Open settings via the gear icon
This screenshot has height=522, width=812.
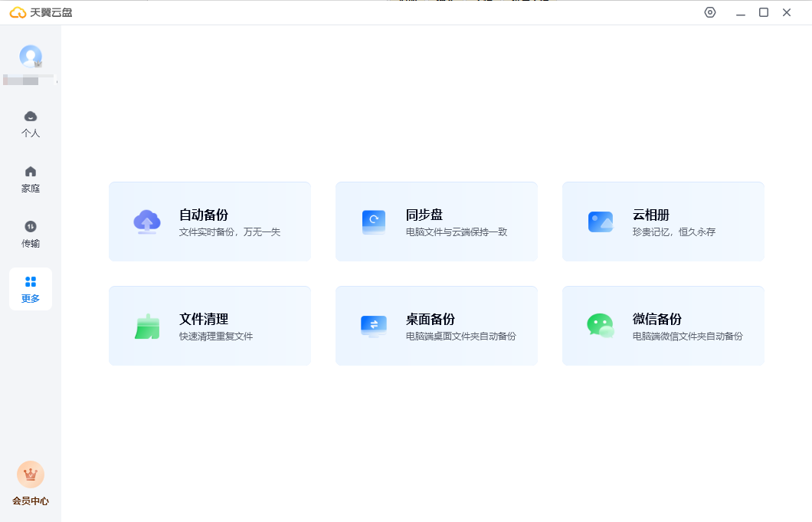click(710, 12)
